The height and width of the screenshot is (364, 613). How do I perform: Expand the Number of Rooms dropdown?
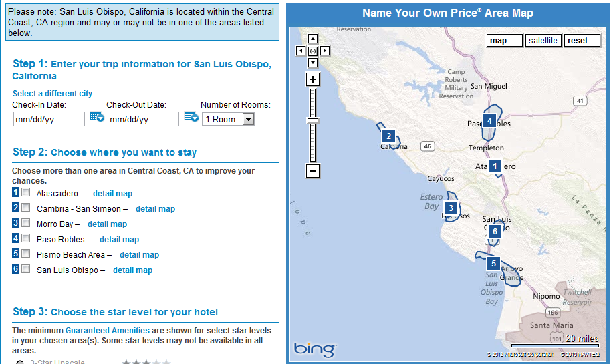pyautogui.click(x=248, y=119)
